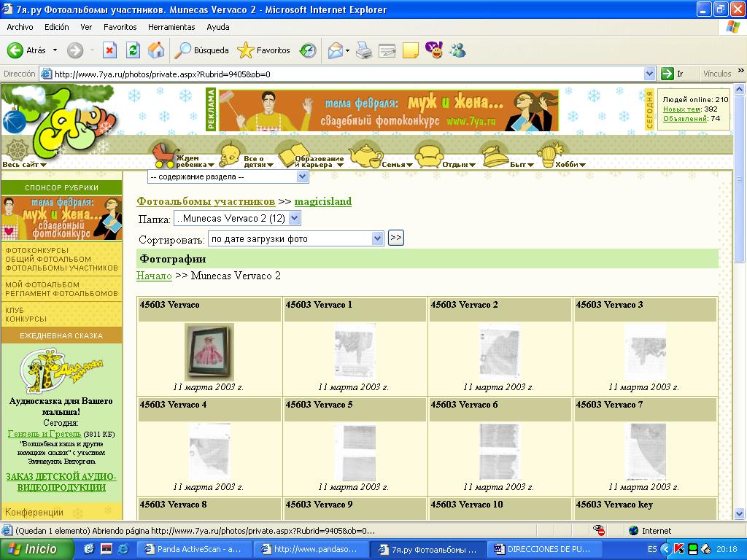Open Все о детях baby section

246,156
